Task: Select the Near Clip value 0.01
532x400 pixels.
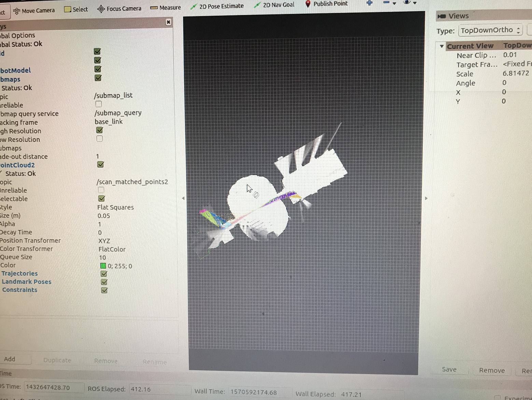Action: [x=510, y=55]
